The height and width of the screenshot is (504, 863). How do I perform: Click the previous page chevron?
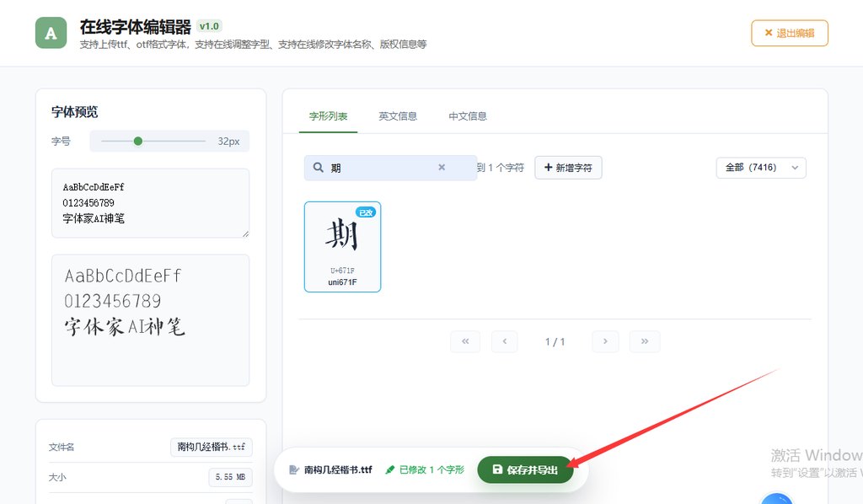[505, 341]
